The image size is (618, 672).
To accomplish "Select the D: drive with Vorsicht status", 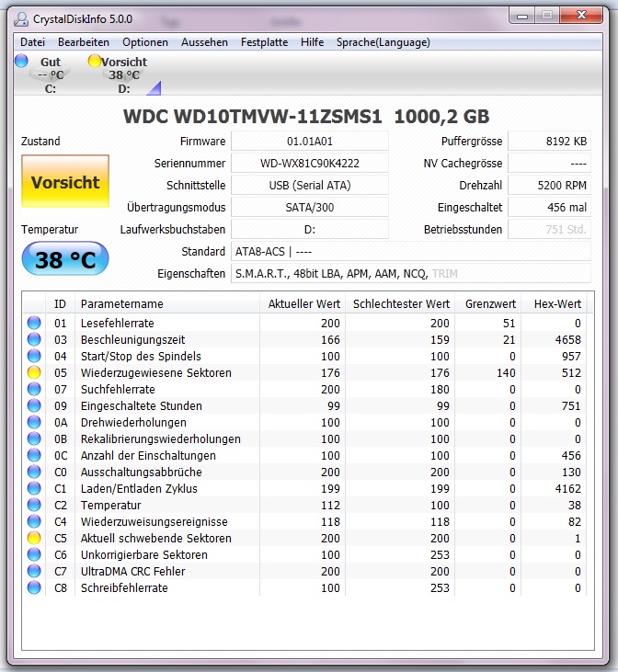I will coord(123,74).
